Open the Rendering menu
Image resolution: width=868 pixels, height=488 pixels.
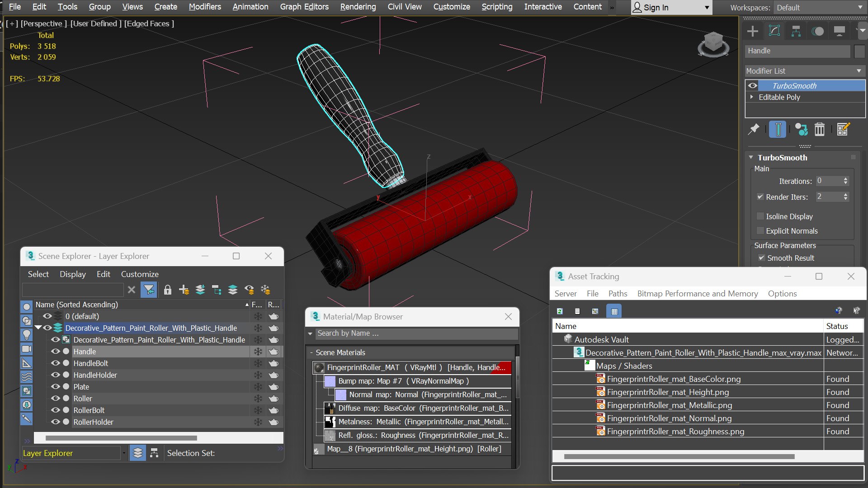(358, 7)
